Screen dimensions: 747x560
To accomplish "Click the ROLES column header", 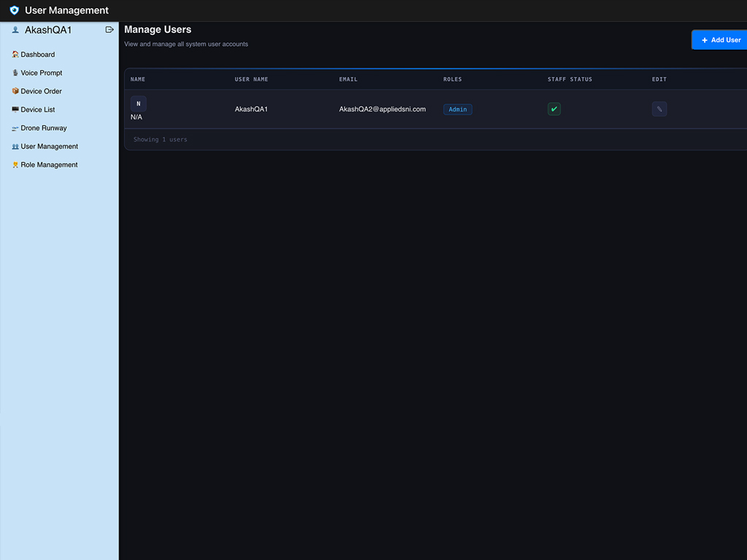I will 452,79.
